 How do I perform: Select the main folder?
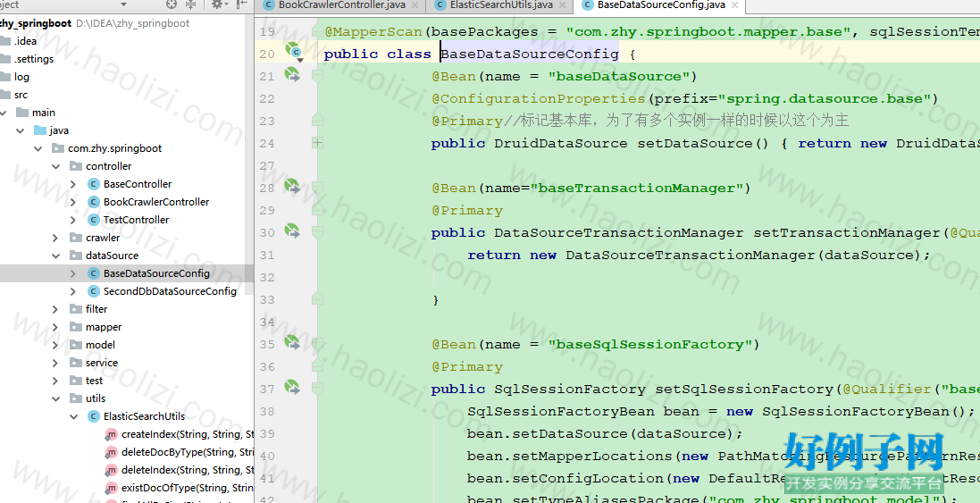point(44,113)
